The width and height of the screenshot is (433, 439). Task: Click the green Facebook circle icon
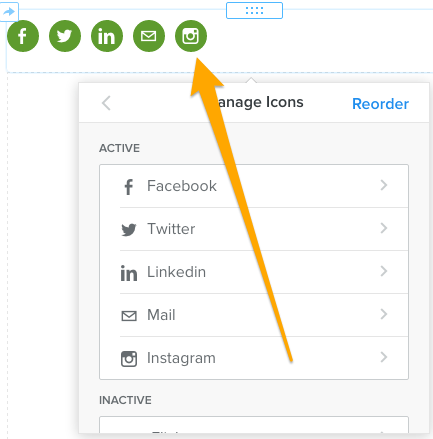click(23, 36)
